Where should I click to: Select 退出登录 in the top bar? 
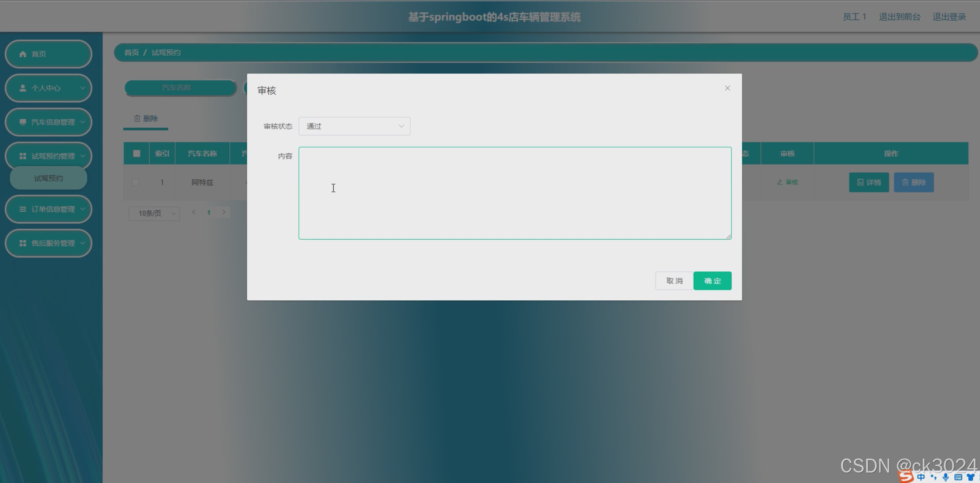[949, 16]
